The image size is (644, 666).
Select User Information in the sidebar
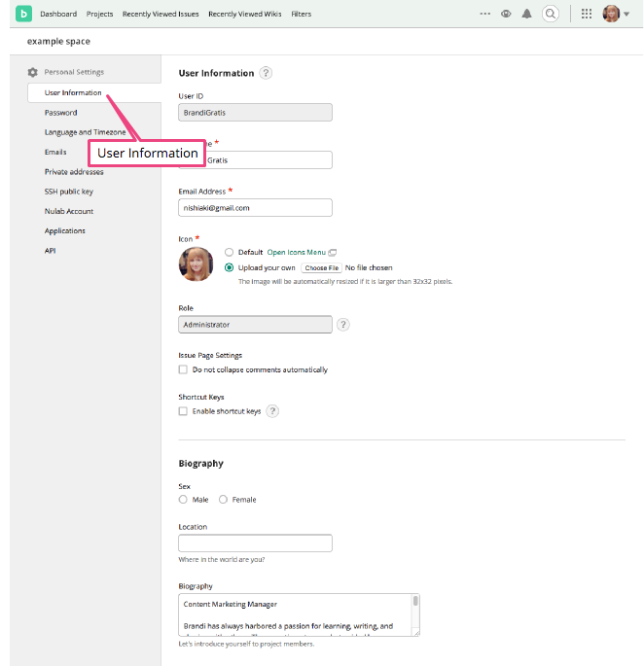click(x=94, y=92)
